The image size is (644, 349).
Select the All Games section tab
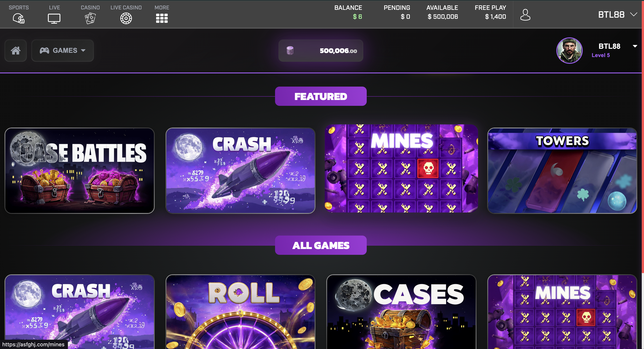click(321, 245)
